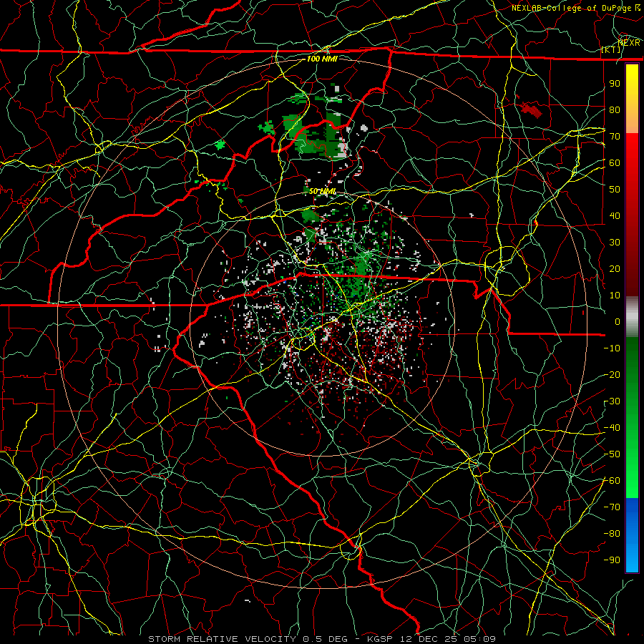Screen dimensions: 644x644
Task: Click the positive 10 label on the scale
Action: tap(615, 296)
